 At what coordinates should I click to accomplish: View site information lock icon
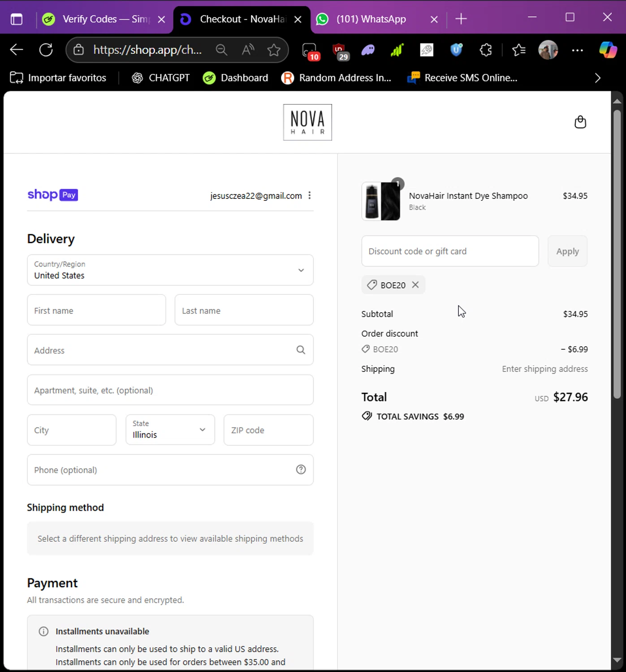click(78, 50)
